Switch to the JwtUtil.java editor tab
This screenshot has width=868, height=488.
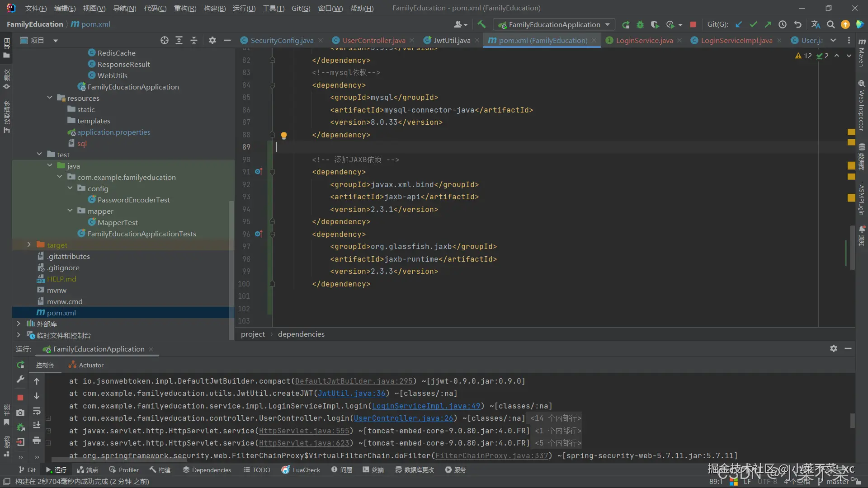coord(452,40)
